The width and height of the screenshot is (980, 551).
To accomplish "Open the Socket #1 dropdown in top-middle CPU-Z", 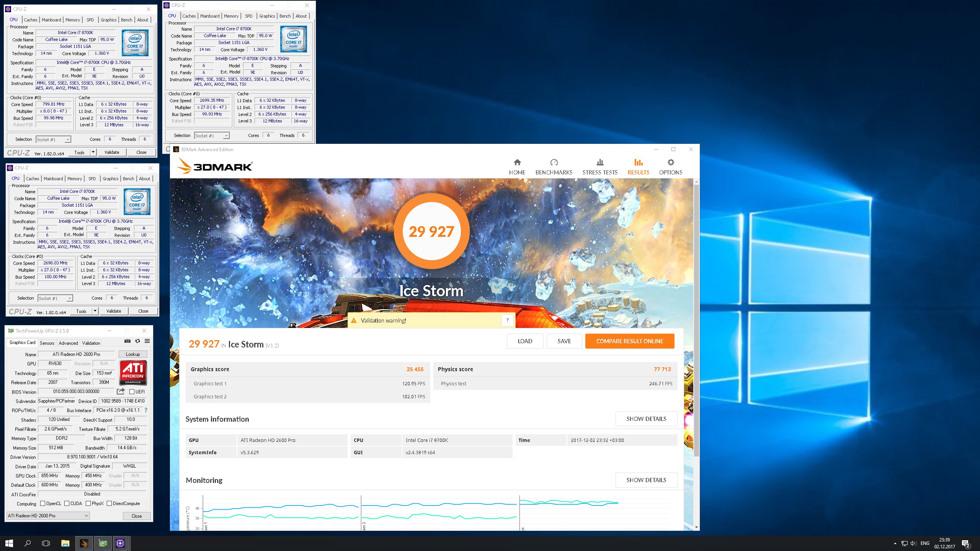I will 212,136.
